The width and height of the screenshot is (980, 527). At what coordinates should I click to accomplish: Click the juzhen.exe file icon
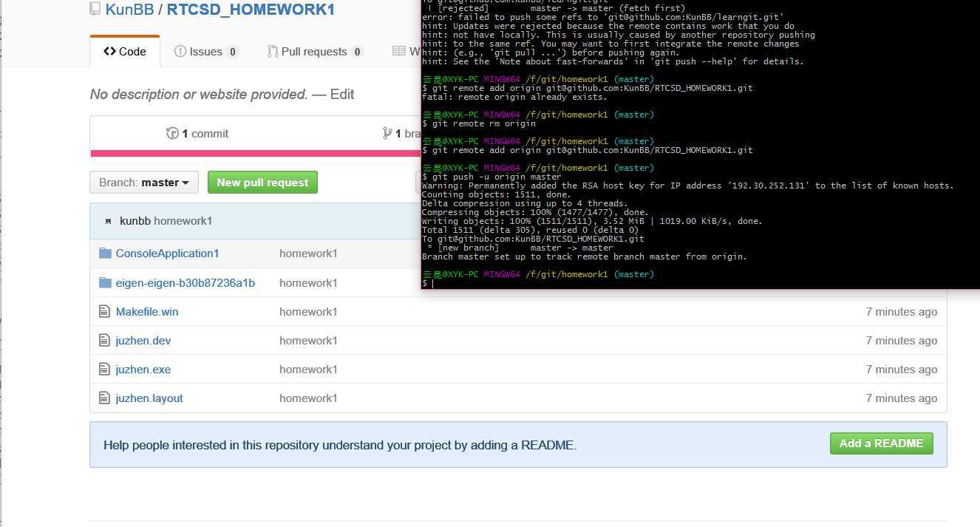pyautogui.click(x=104, y=370)
